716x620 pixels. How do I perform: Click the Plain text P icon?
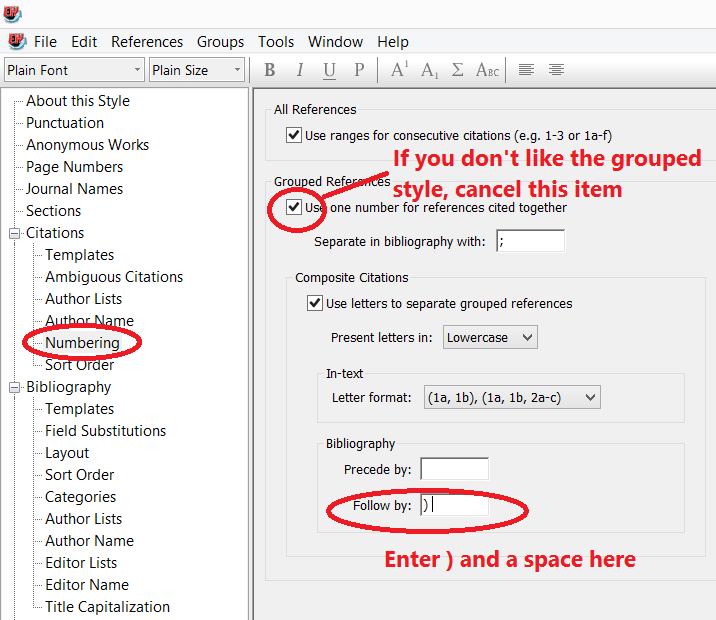(359, 70)
